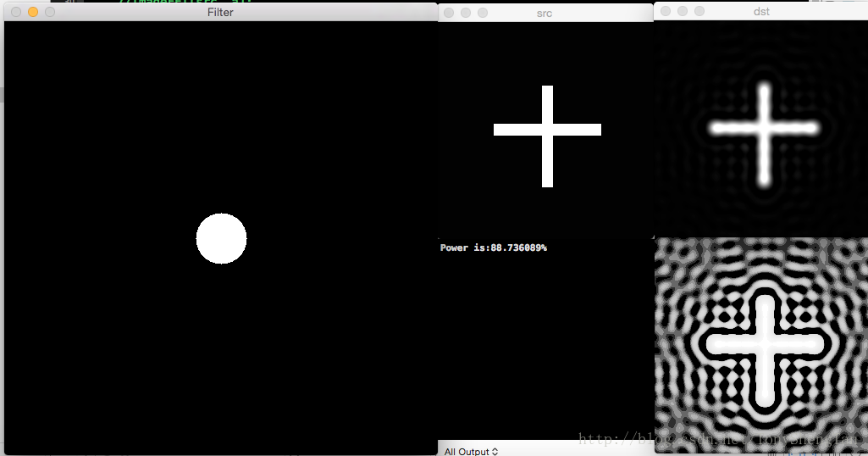Zoom the Filter window

click(x=50, y=12)
